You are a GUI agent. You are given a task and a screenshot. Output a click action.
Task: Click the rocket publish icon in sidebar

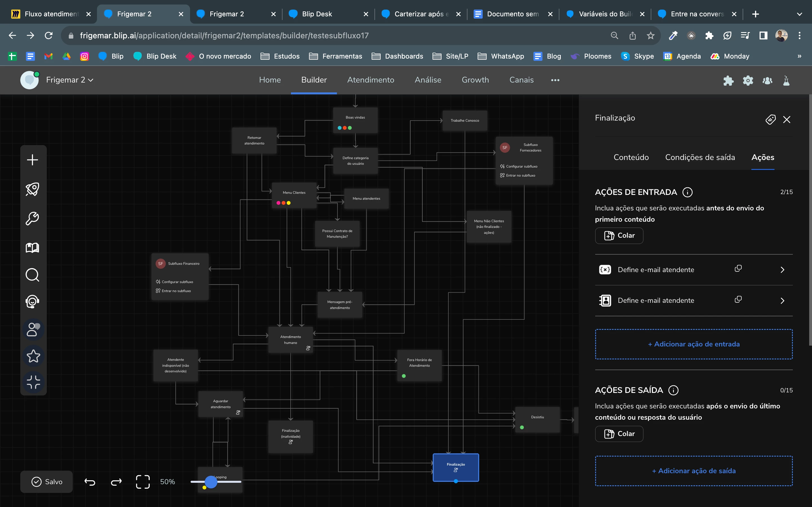32,189
